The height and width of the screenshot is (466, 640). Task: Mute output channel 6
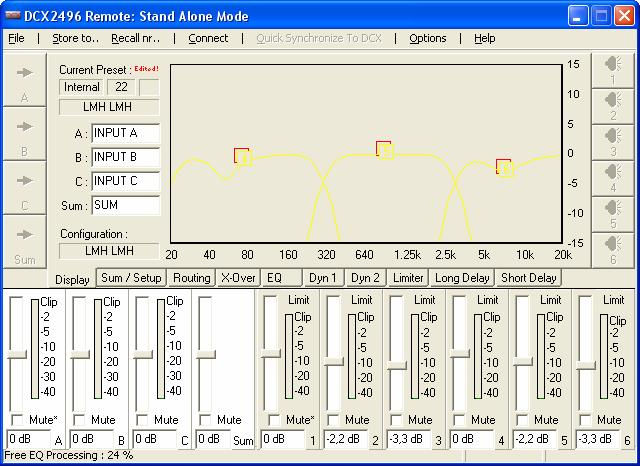pyautogui.click(x=585, y=419)
